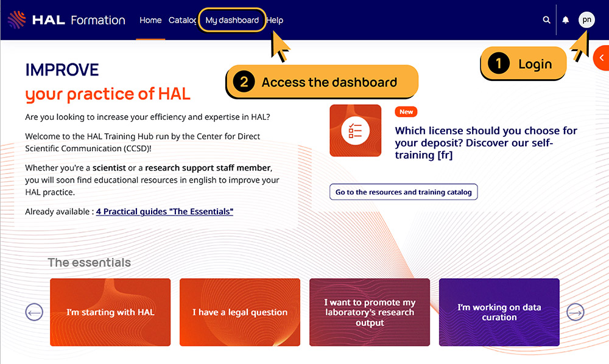The image size is (609, 364).
Task: Click the HAL Formation logo
Action: tap(66, 20)
